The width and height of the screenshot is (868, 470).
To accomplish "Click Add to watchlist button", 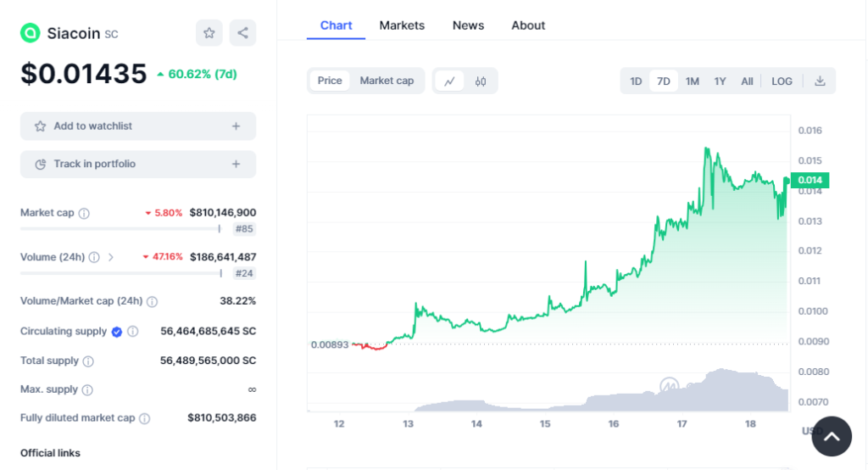I will (x=138, y=126).
